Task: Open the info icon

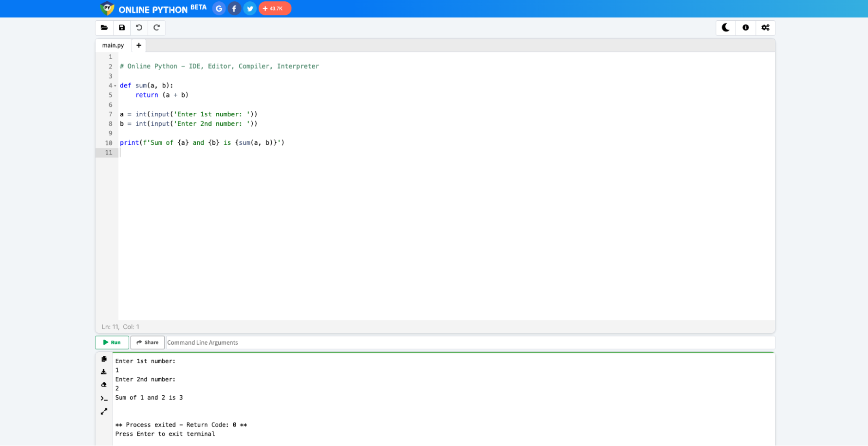Action: click(x=746, y=28)
